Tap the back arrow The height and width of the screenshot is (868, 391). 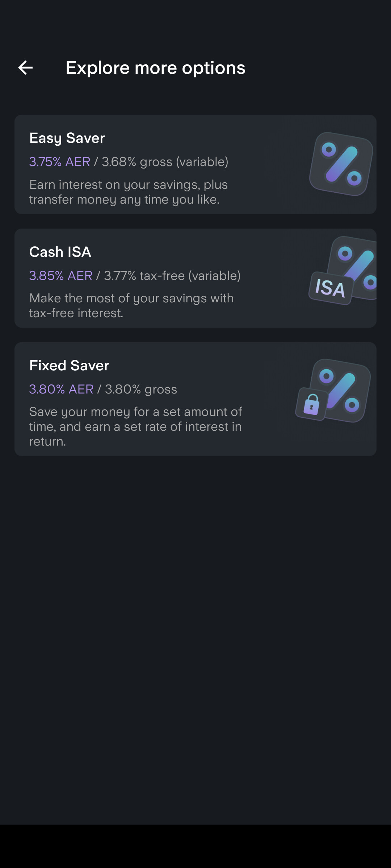[25, 68]
